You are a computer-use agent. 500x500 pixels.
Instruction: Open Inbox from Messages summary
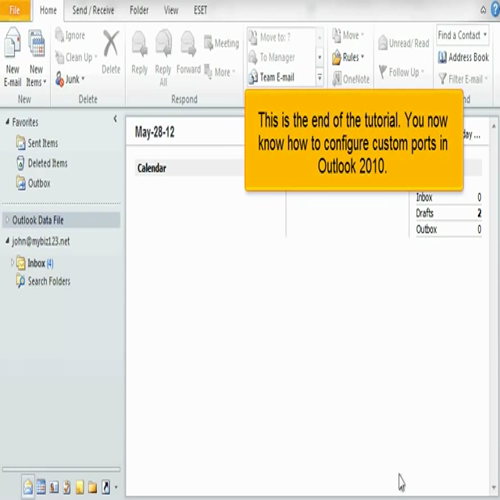coord(448,197)
